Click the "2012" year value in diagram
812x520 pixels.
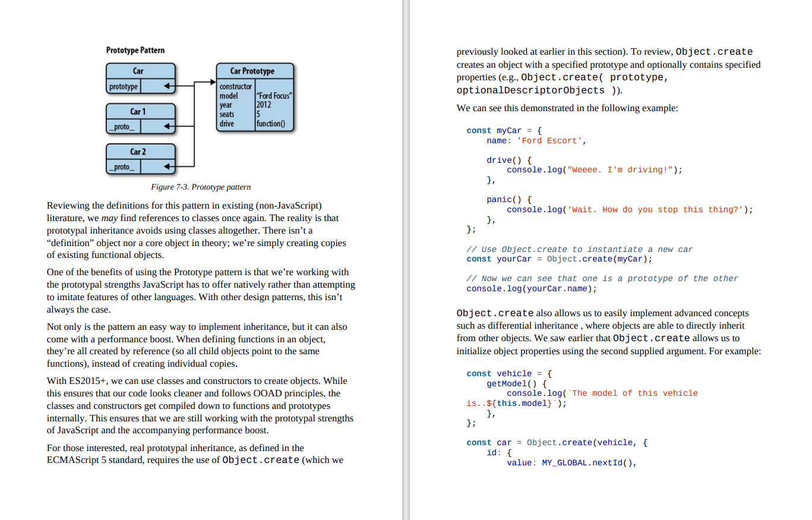click(x=264, y=105)
